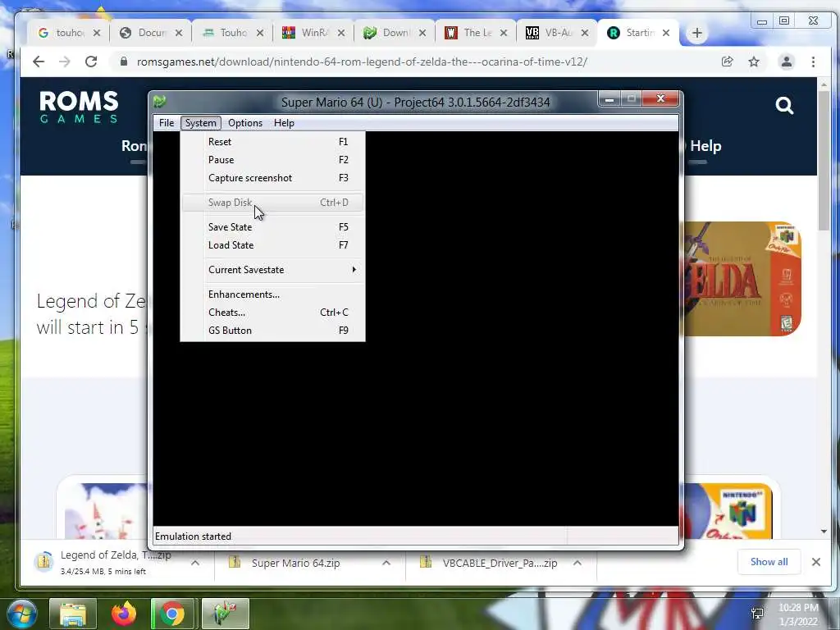
Task: Close the open System menu in Project64
Action: click(201, 123)
